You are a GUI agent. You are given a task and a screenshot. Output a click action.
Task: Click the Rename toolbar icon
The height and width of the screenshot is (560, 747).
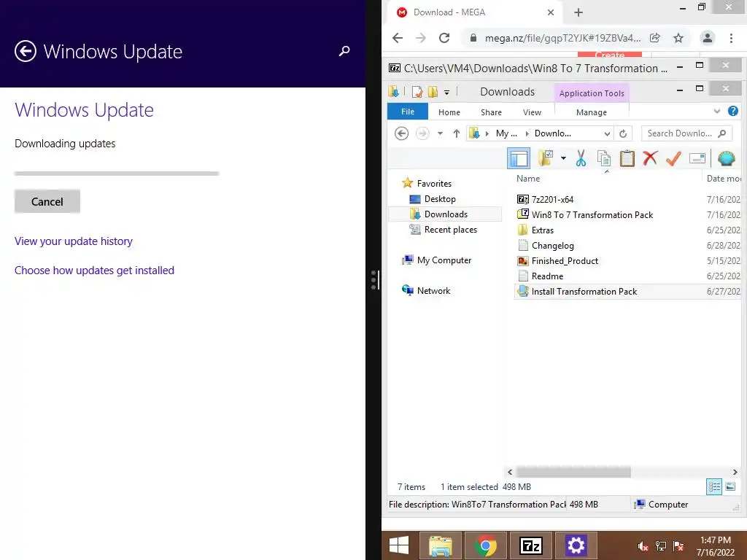(x=697, y=158)
